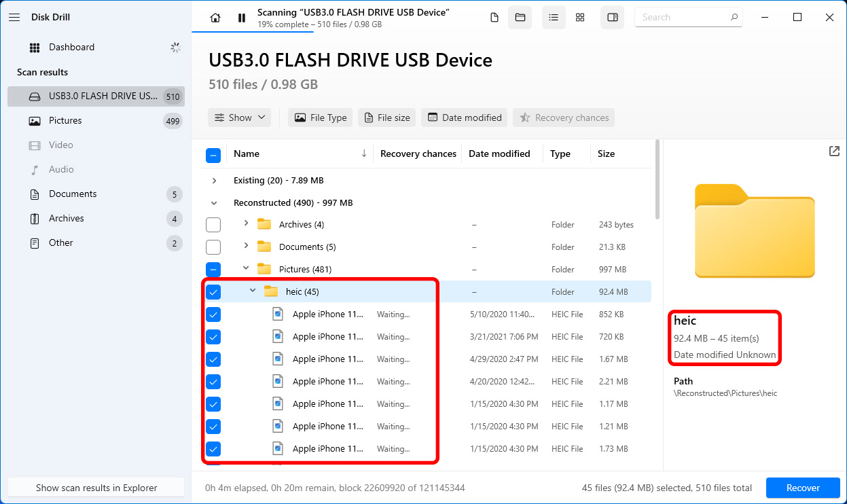Click the Search input field
The image size is (847, 504).
683,18
